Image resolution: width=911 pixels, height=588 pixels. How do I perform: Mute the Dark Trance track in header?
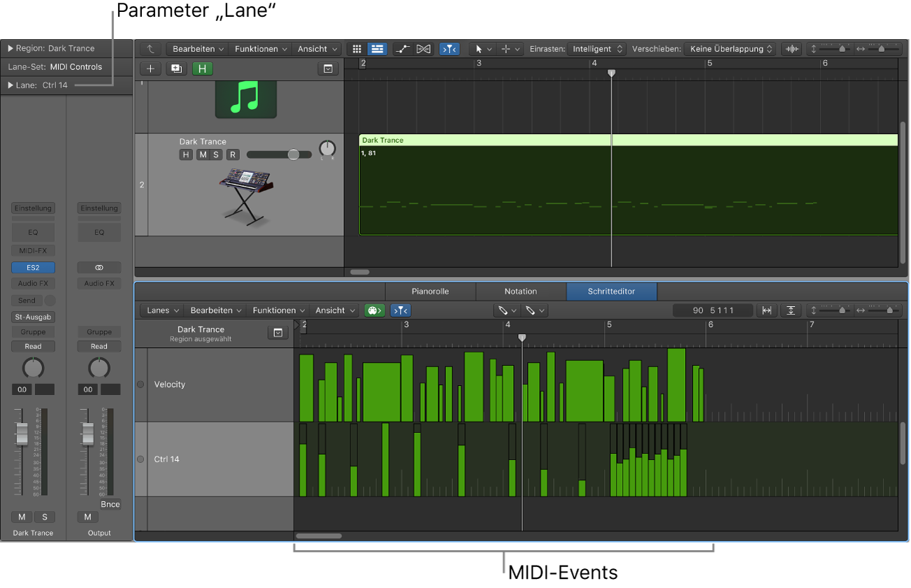(x=203, y=155)
